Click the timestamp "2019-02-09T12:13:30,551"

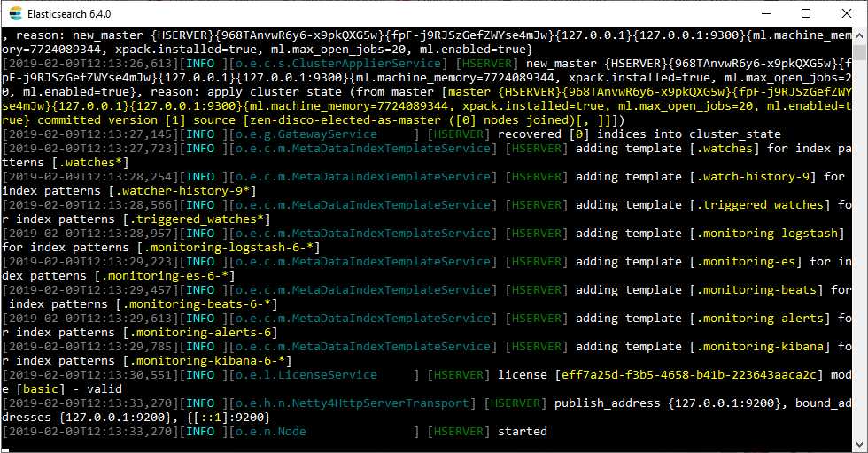[x=90, y=375]
